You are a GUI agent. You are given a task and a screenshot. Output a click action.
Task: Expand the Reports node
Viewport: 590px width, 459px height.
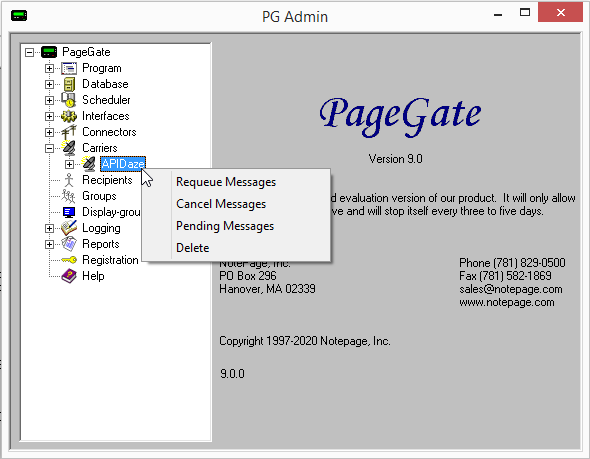(x=49, y=244)
